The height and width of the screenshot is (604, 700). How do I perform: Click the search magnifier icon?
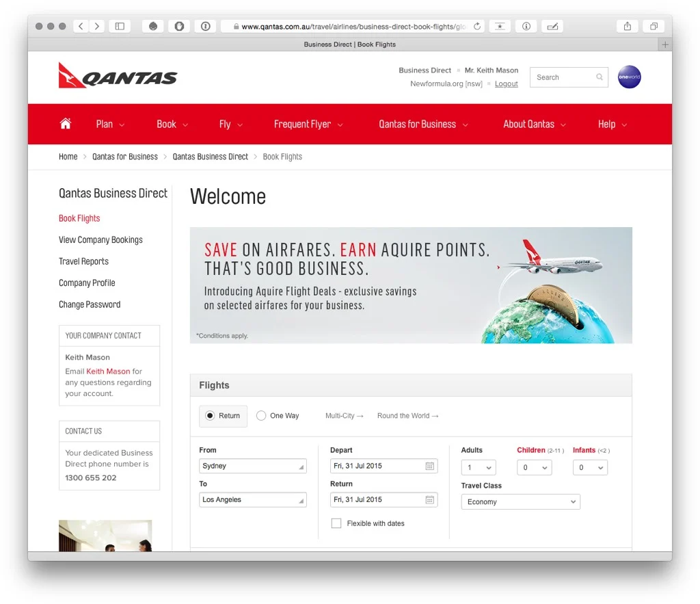tap(600, 77)
